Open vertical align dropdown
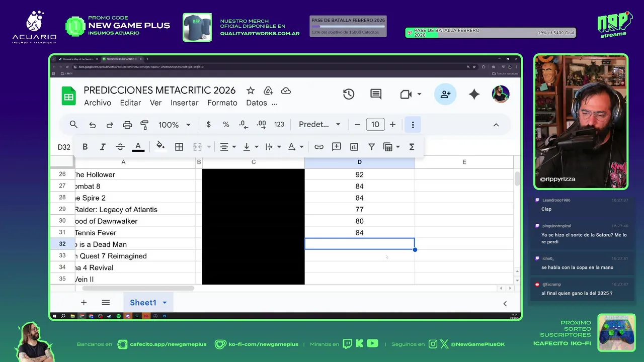 [250, 147]
